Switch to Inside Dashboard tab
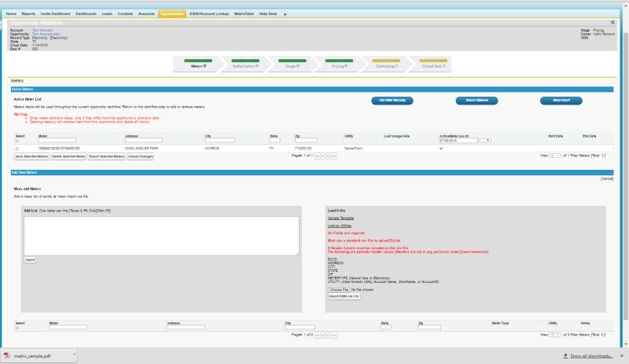 click(55, 13)
